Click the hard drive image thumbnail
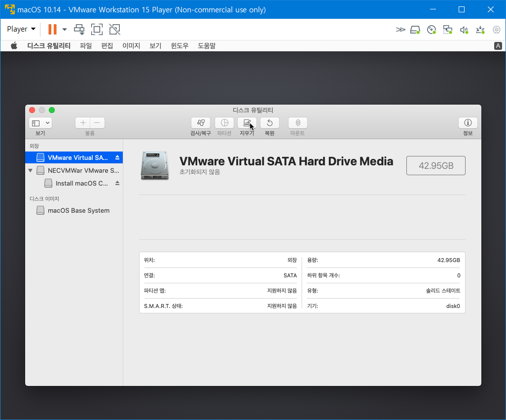 (x=155, y=166)
